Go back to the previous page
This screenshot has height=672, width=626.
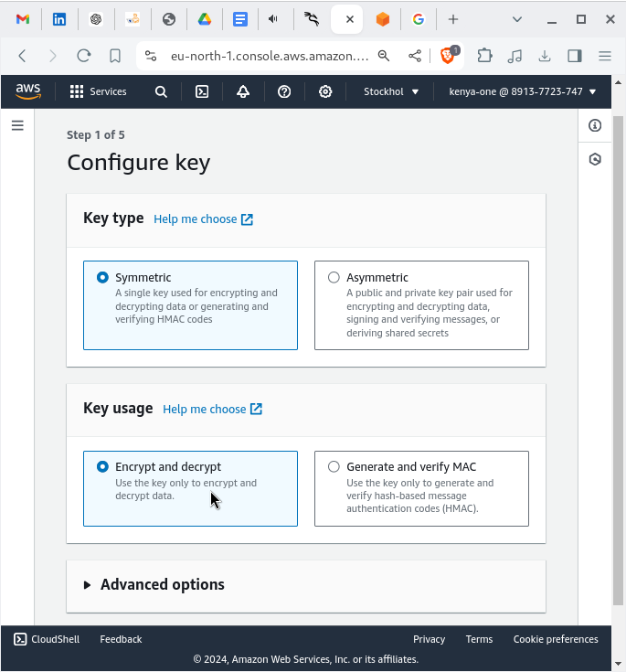click(22, 56)
